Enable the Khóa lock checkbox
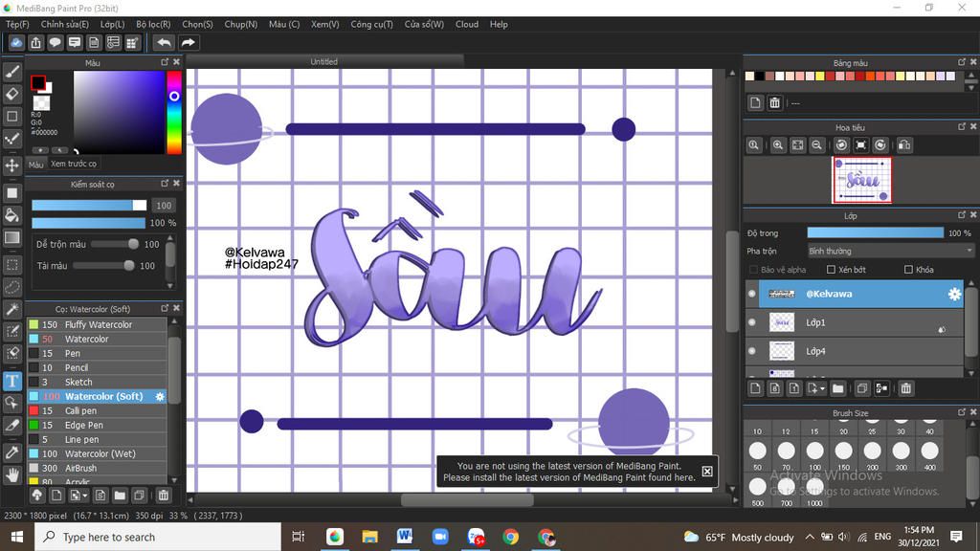Screen dimensions: 980x551 click(x=908, y=269)
